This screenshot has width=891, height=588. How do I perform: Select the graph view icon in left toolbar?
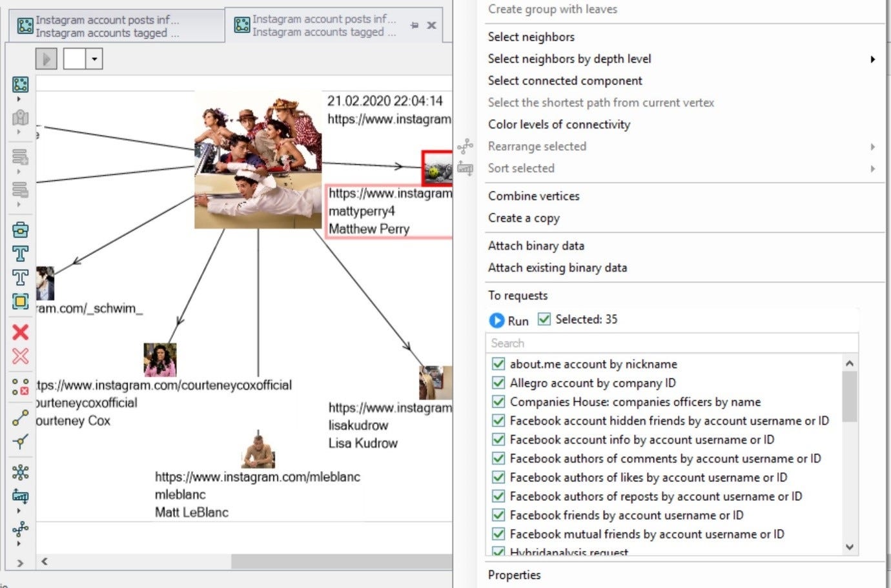coord(20,85)
